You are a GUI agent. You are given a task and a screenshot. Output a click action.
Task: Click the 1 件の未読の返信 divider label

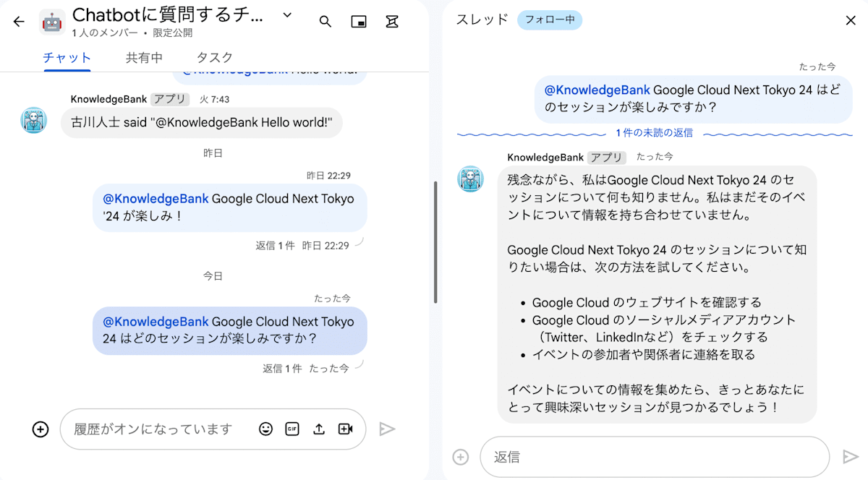(x=655, y=133)
